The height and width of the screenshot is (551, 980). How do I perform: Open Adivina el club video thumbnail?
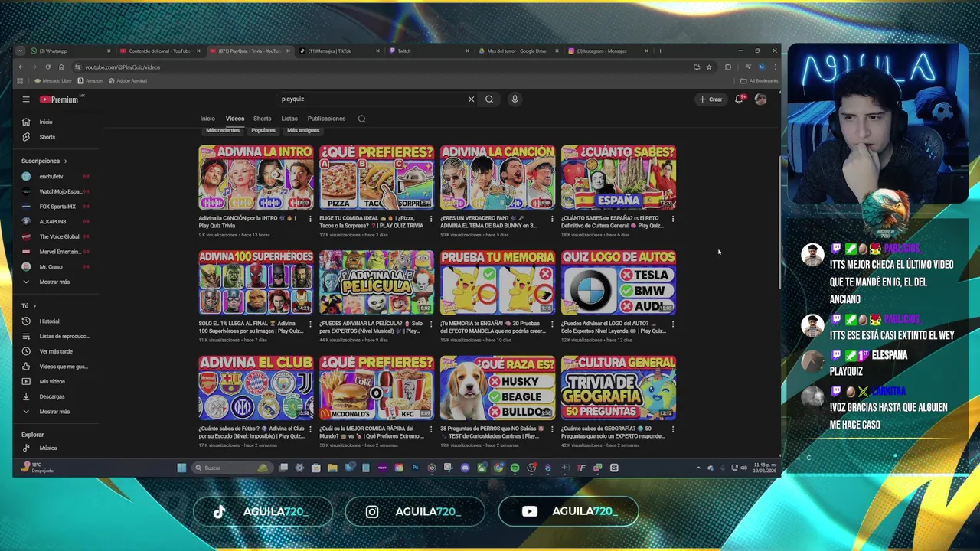point(256,387)
